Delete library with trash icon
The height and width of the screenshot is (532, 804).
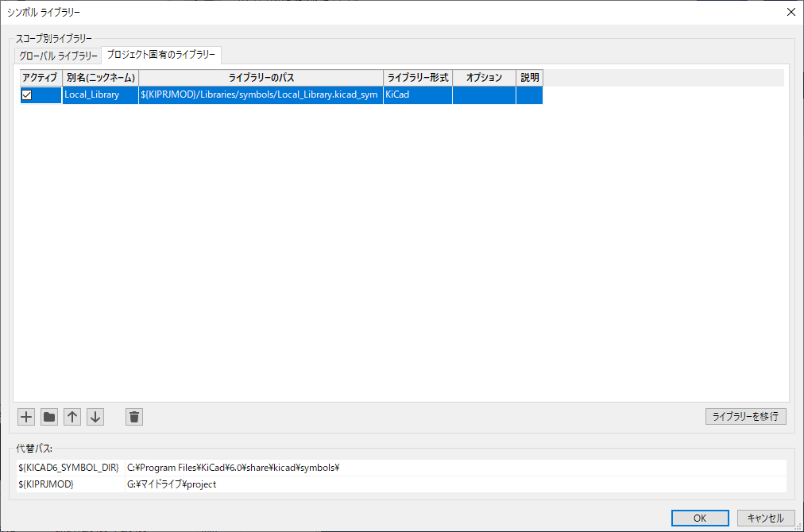pyautogui.click(x=134, y=417)
